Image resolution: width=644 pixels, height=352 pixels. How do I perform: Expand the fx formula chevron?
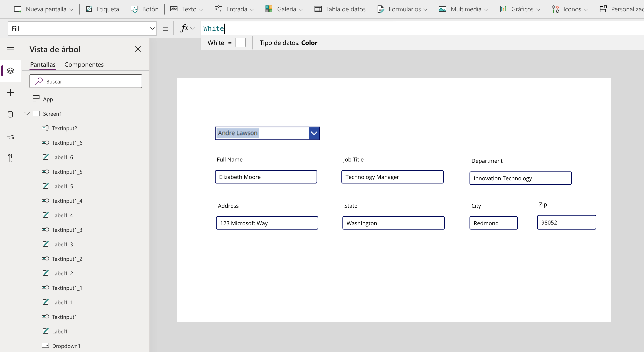(192, 28)
